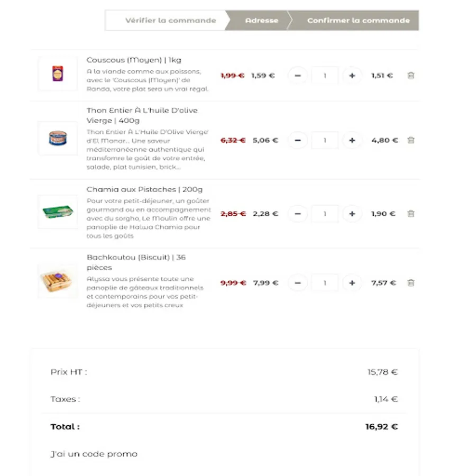Delete Couscous (Moyen) item with trash icon
Image resolution: width=450 pixels, height=476 pixels.
point(411,76)
